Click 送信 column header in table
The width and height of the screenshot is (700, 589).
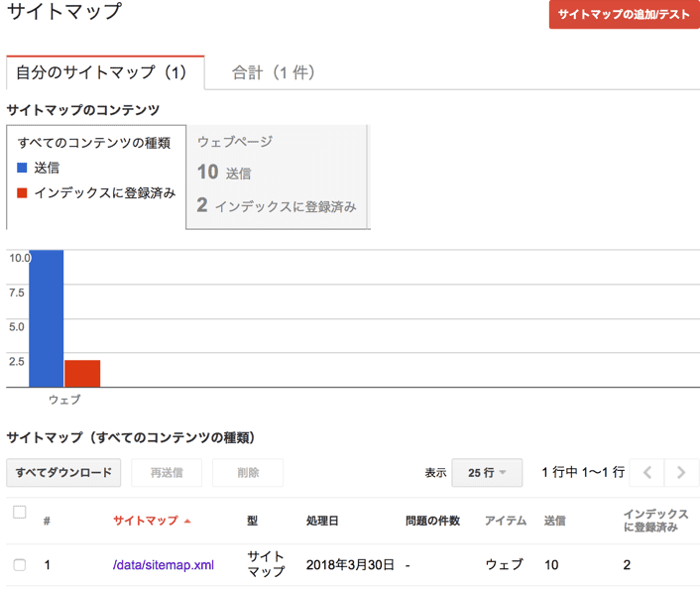[x=555, y=521]
